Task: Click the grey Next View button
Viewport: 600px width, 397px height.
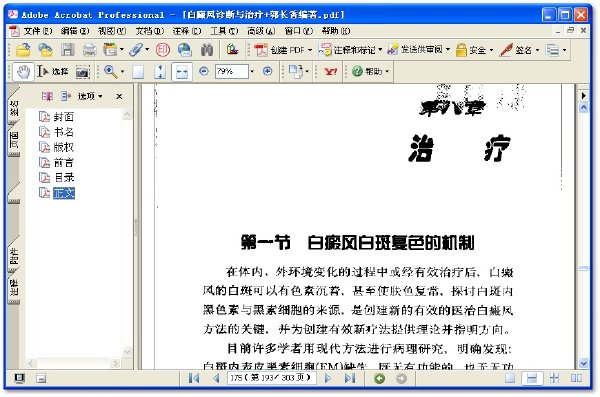Action: (x=401, y=379)
